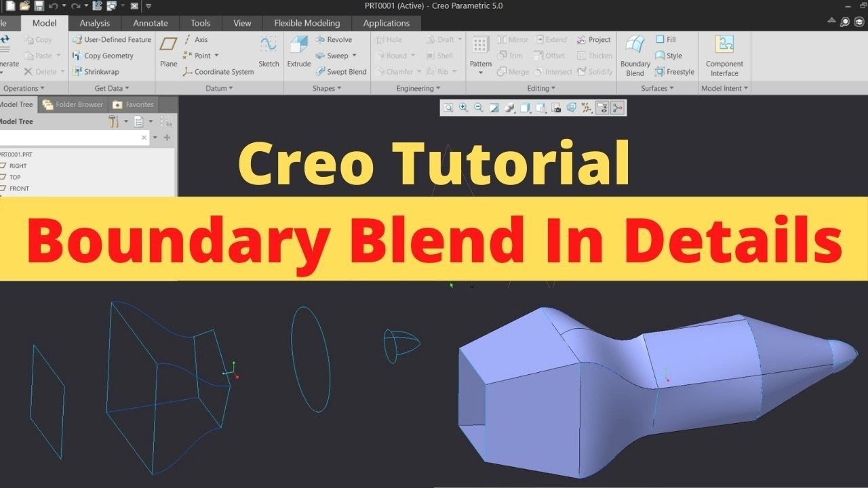Viewport: 868px width, 488px height.
Task: Select the Model ribbon tab
Action: [45, 23]
